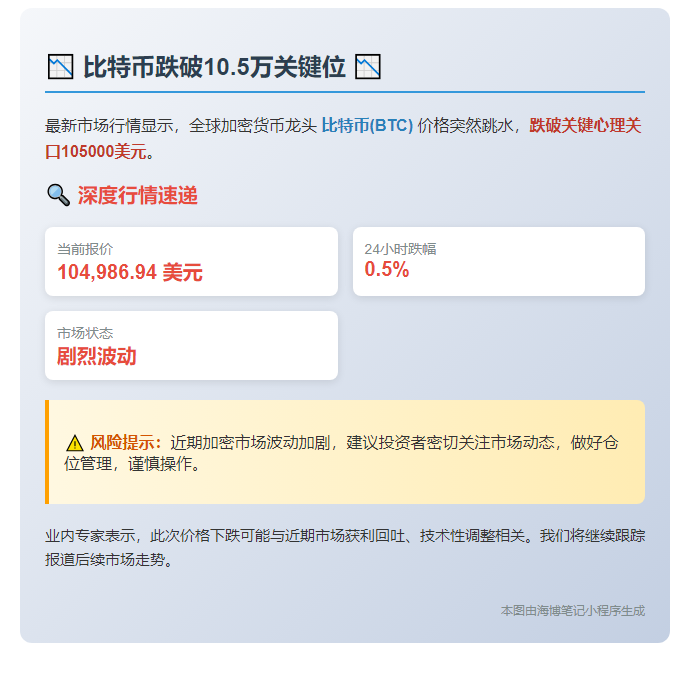Click the 104,986.94 美元 price value

(130, 272)
